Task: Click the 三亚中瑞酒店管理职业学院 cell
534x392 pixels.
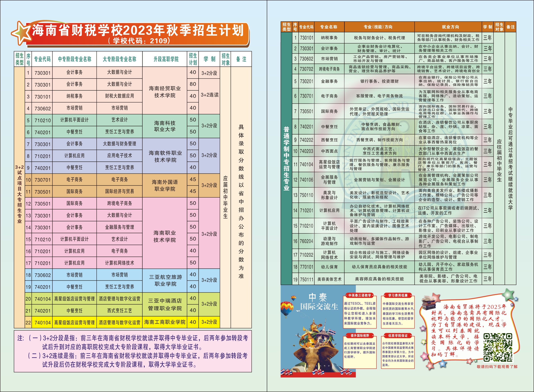Action: pyautogui.click(x=165, y=305)
